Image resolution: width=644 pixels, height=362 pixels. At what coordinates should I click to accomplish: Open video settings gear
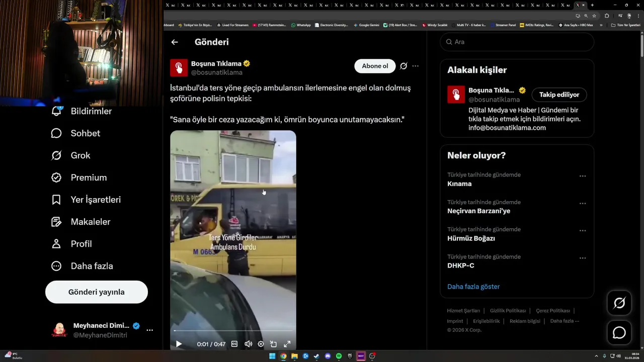(261, 344)
